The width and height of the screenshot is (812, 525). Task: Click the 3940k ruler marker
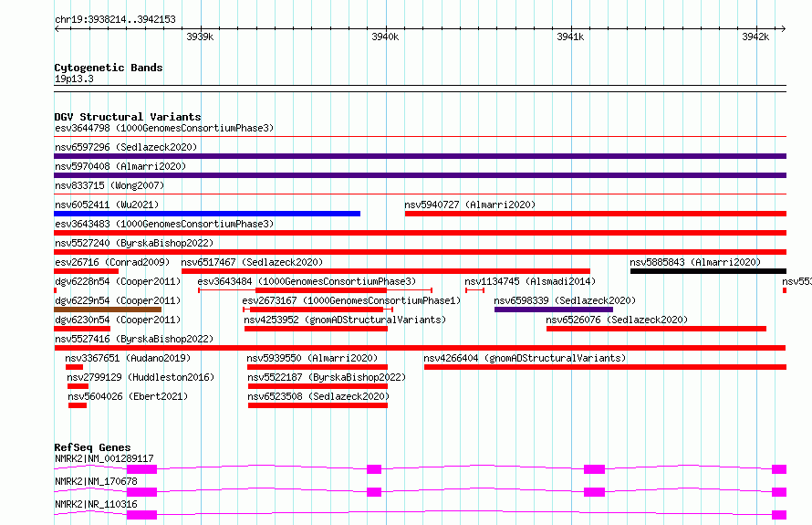[385, 37]
